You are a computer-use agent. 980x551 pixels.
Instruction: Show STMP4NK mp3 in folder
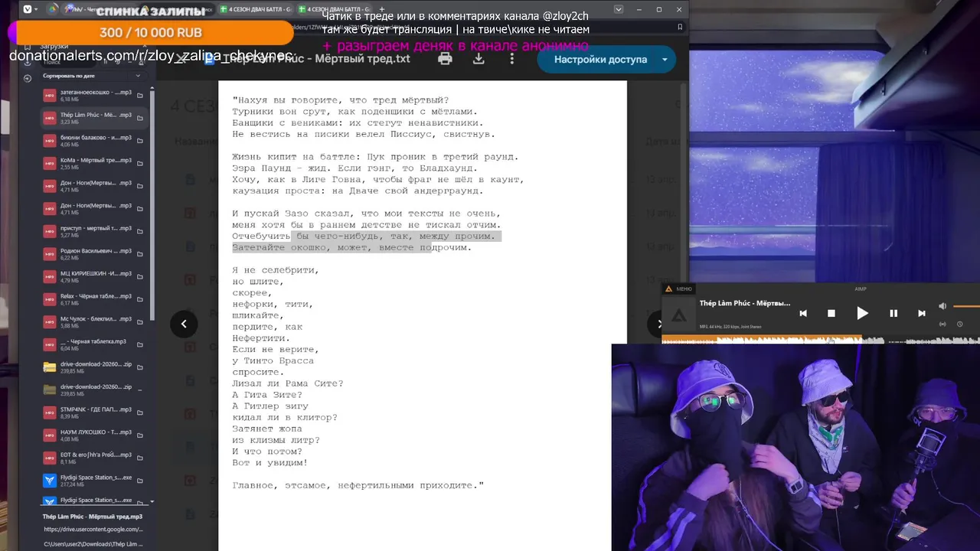pos(139,412)
